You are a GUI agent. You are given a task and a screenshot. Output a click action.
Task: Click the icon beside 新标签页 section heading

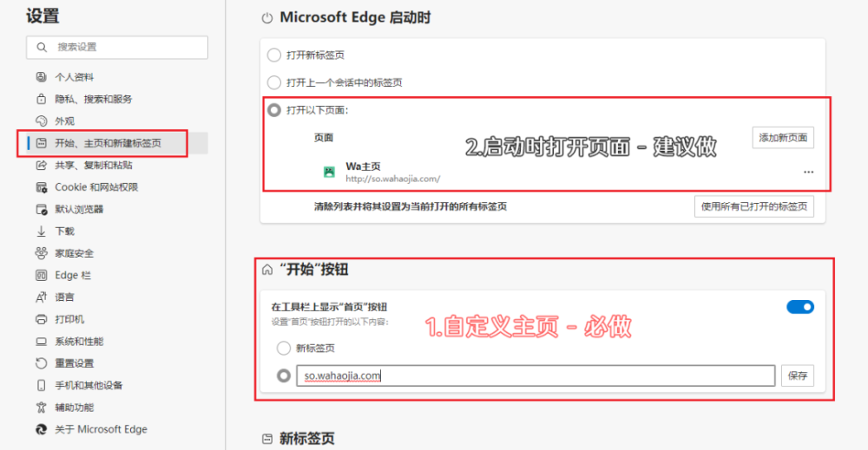267,439
